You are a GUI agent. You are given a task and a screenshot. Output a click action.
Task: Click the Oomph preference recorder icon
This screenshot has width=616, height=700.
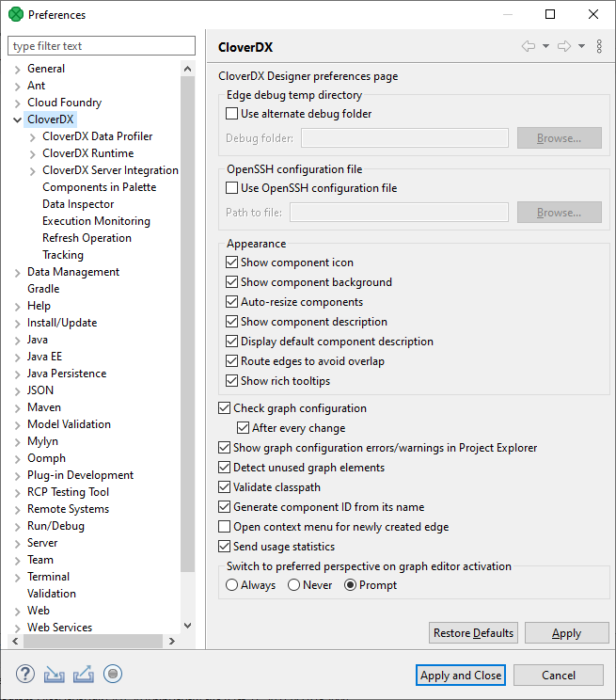(113, 674)
